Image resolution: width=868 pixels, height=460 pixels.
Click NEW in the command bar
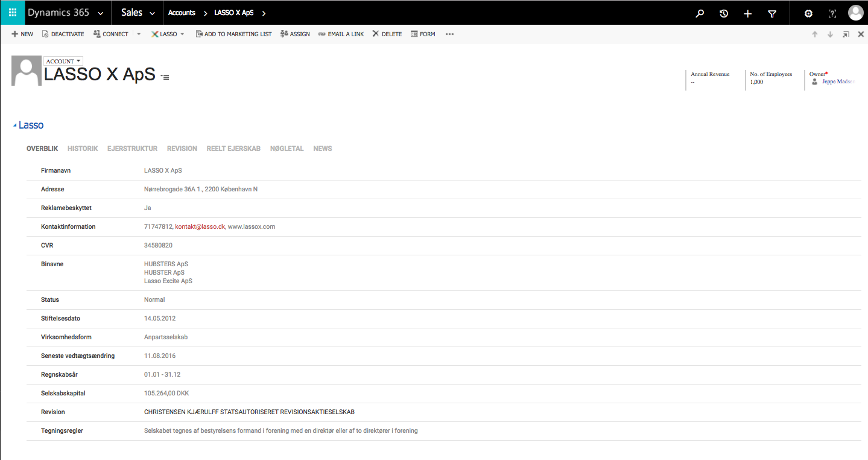[22, 34]
